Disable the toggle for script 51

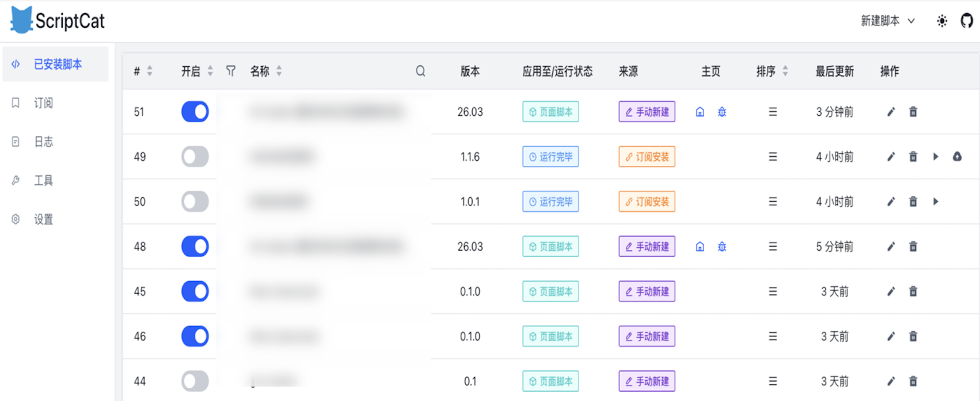pyautogui.click(x=195, y=112)
